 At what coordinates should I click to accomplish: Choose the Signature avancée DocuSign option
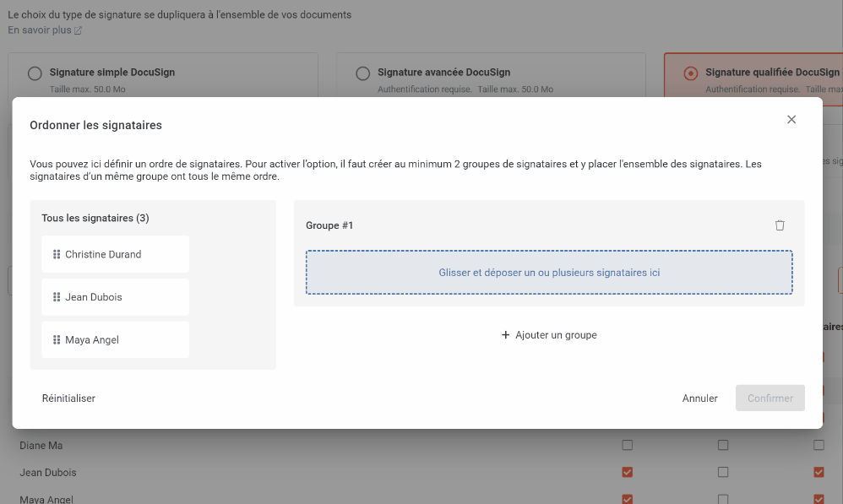[362, 73]
